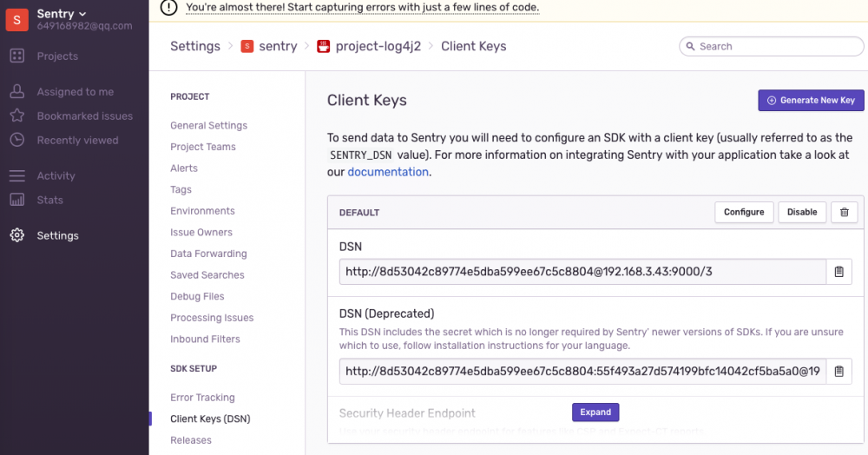Click the search magnifier icon
The width and height of the screenshot is (868, 455).
(690, 47)
